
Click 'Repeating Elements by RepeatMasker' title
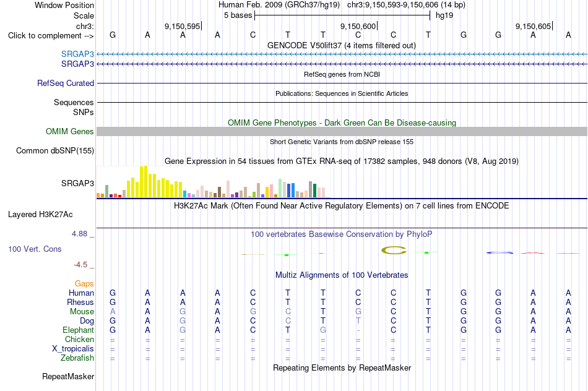(342, 367)
